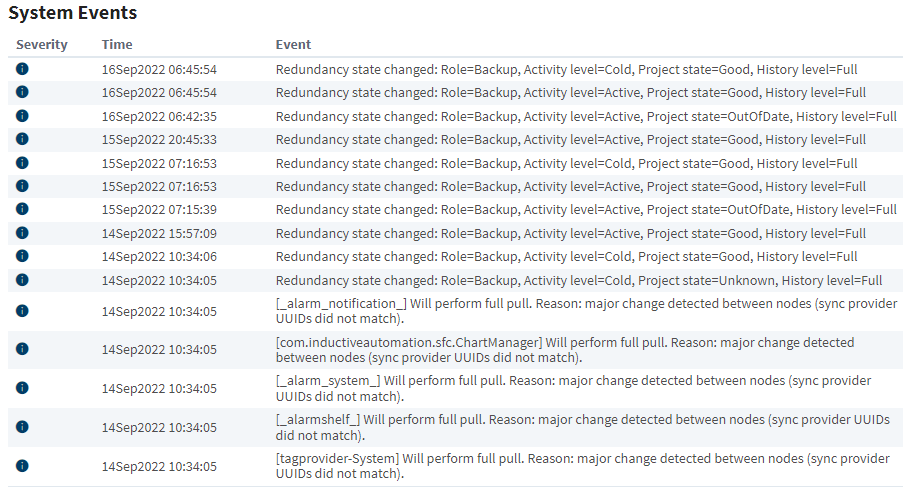Click info icon beside _alarm_notification_ event

(x=22, y=311)
